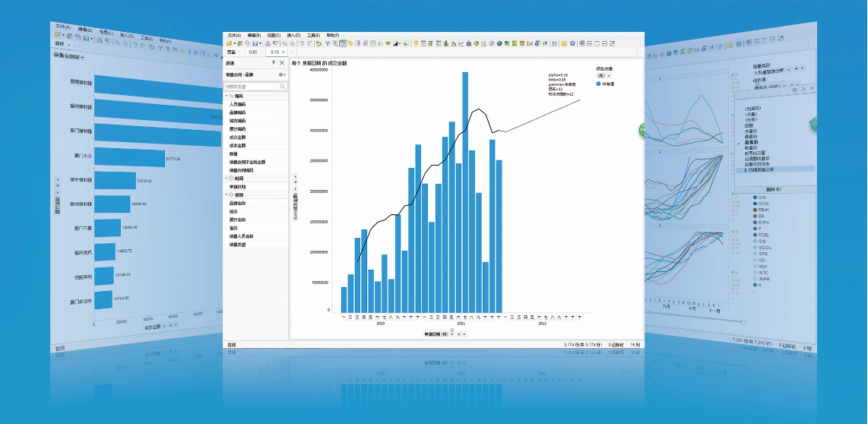Collapse the 编码 group in the 数据 panel
Screen dimensions: 868x424
click(226, 96)
